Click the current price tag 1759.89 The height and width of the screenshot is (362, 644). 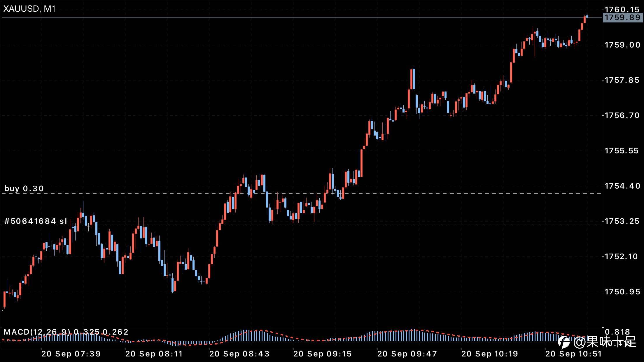click(x=622, y=18)
